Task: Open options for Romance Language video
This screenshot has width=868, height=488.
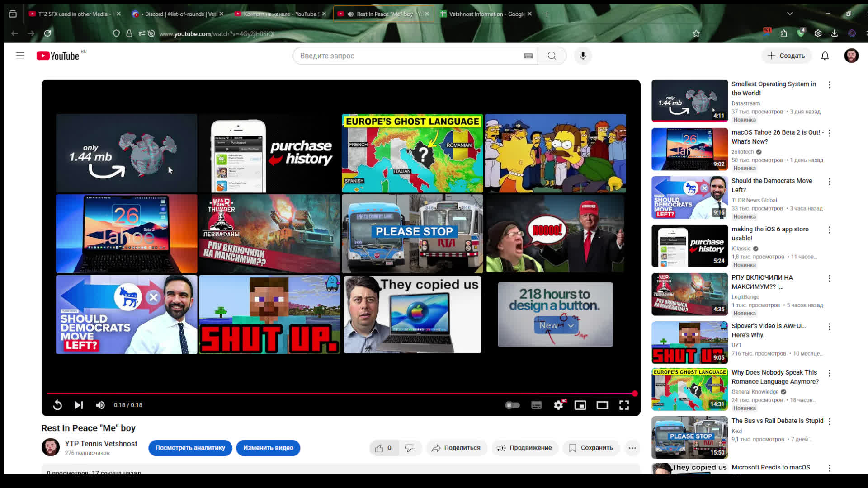Action: click(x=830, y=373)
